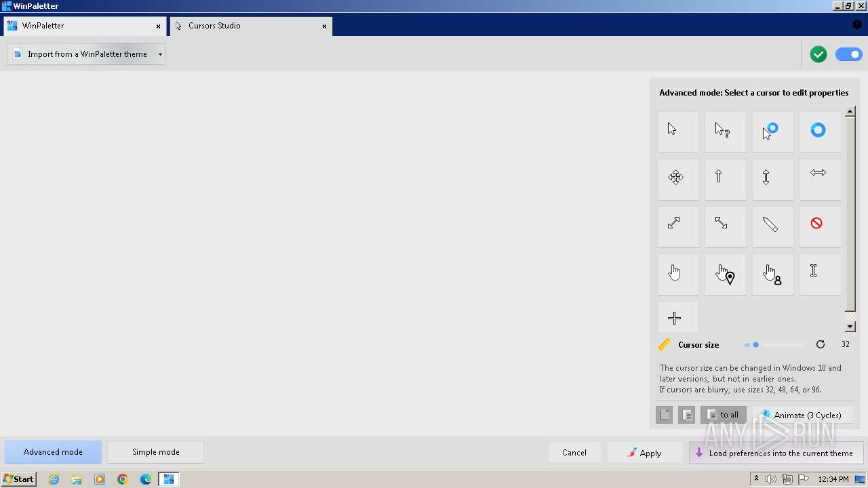Click the Cancel button
Viewport: 868px width, 488px height.
point(574,453)
